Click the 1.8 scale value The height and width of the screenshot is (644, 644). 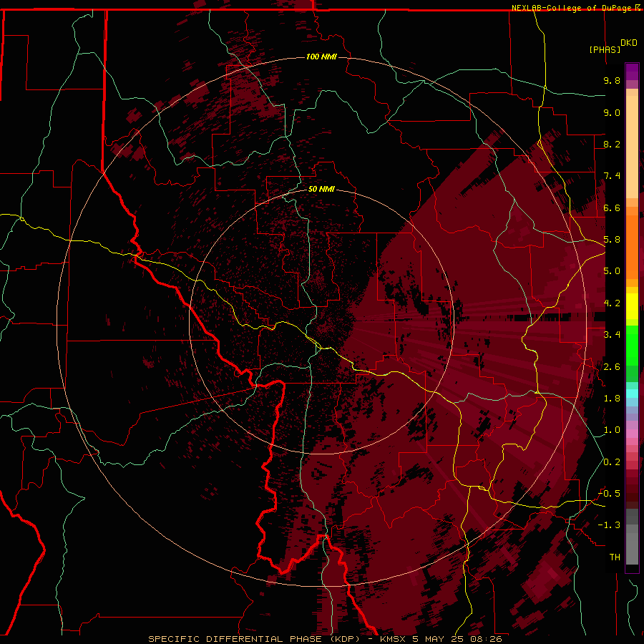coord(612,399)
